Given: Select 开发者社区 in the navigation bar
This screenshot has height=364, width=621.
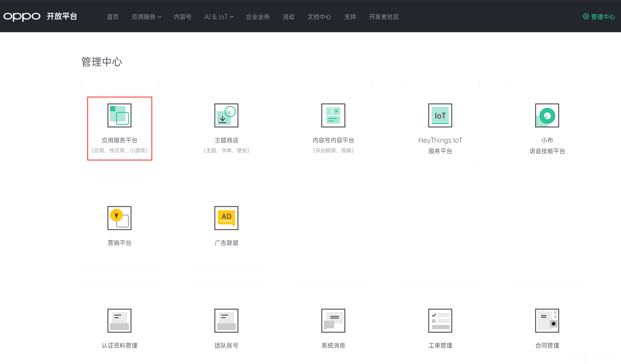Looking at the screenshot, I should point(384,17).
